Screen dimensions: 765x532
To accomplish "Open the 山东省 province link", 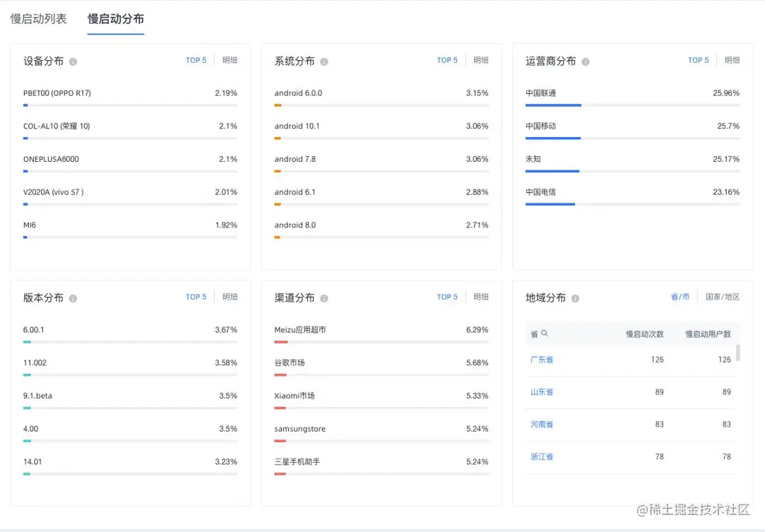I will pyautogui.click(x=542, y=392).
